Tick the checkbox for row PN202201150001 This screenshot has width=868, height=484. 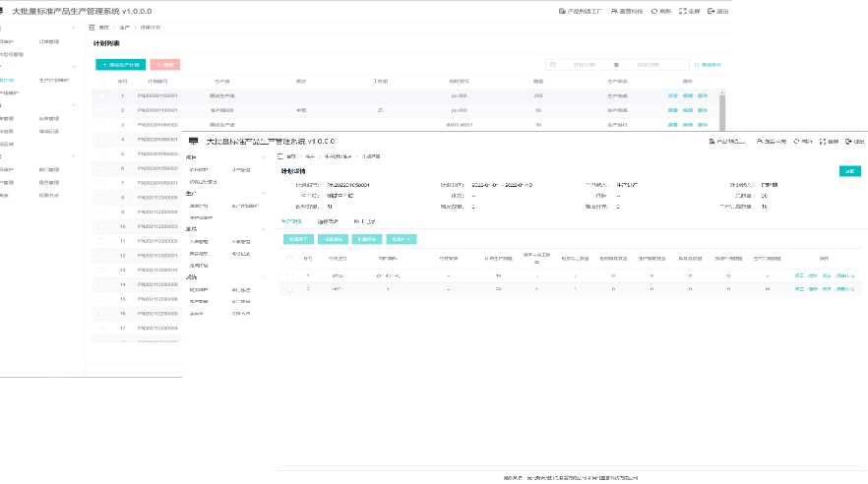(x=102, y=95)
